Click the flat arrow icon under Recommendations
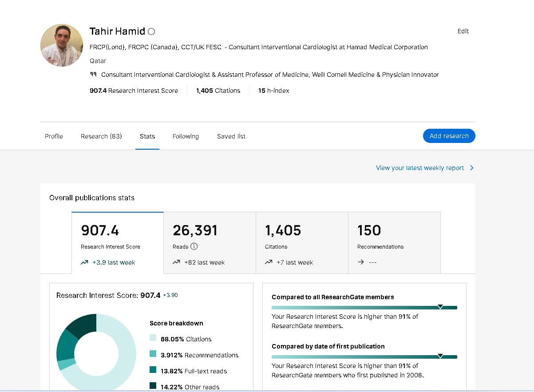The width and height of the screenshot is (534, 392). (361, 262)
